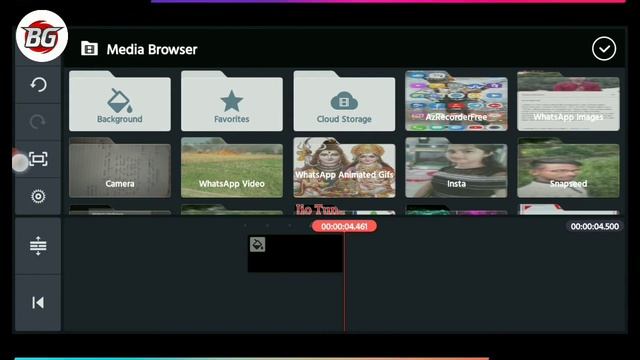Open the Camera folder
This screenshot has width=640, height=360.
point(120,167)
